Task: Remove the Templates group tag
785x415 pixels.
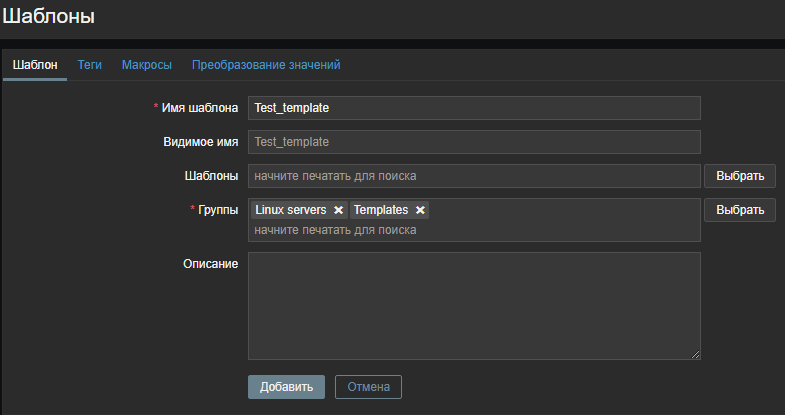Action: coord(420,210)
